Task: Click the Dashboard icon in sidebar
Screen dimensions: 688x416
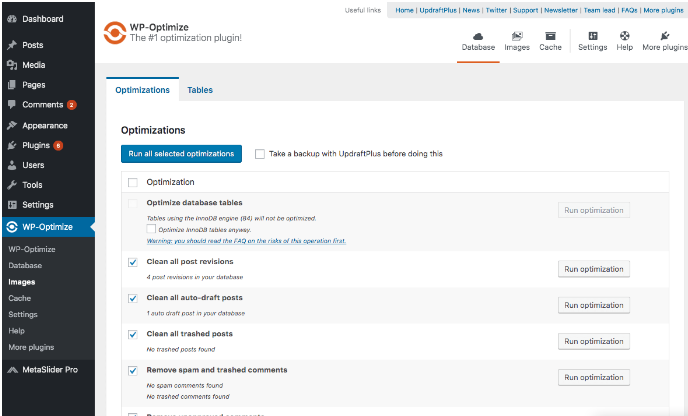Action: pos(12,19)
